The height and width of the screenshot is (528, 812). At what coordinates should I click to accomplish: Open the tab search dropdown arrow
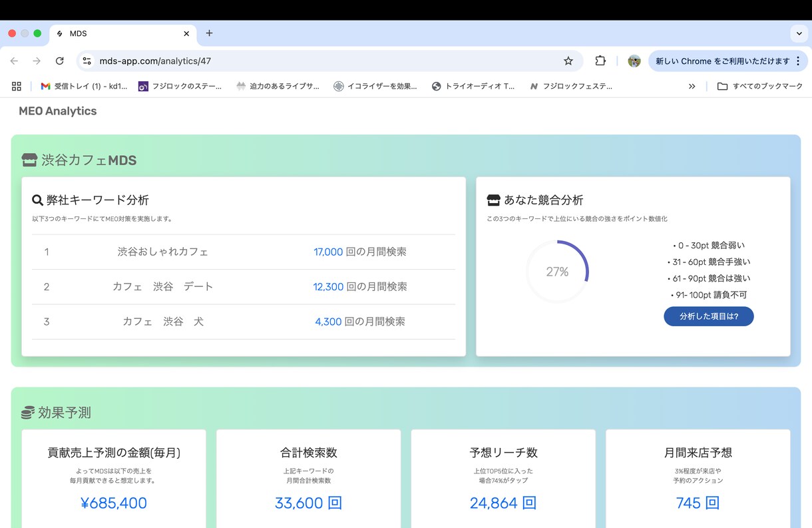[799, 33]
